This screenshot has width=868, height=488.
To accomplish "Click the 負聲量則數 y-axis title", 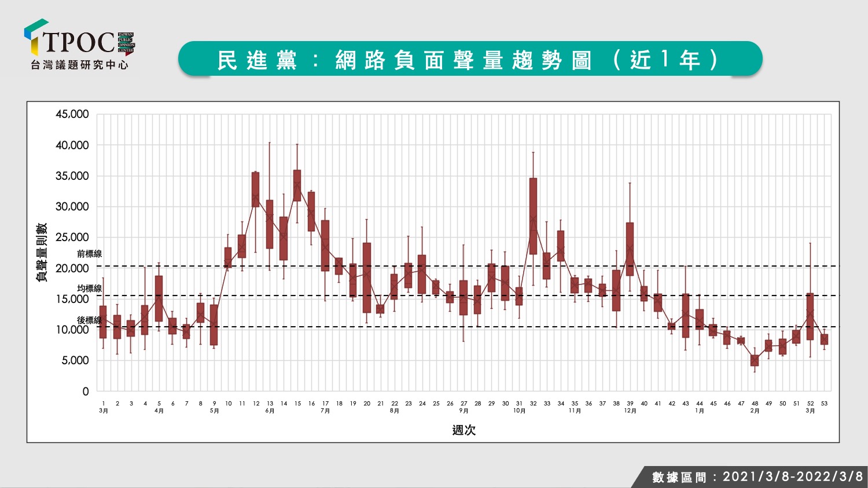I will (x=42, y=253).
